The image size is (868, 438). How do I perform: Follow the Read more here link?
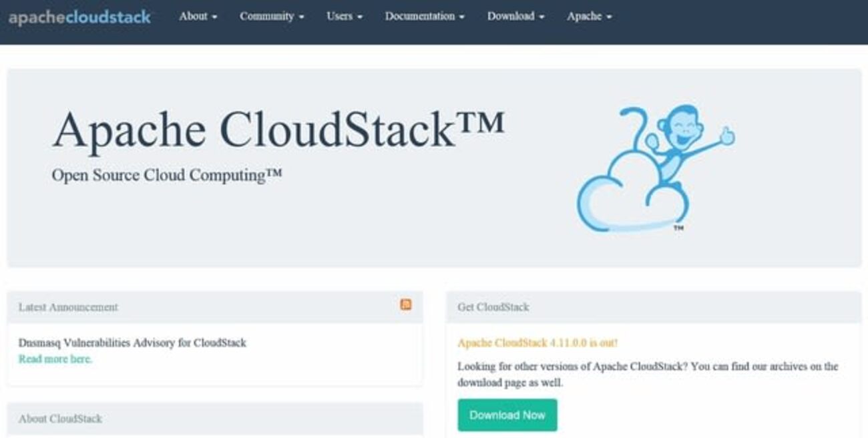[55, 359]
